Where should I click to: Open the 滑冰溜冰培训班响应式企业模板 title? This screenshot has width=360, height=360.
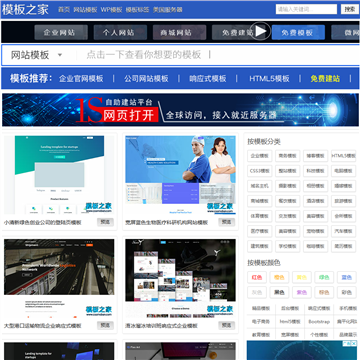(x=161, y=326)
